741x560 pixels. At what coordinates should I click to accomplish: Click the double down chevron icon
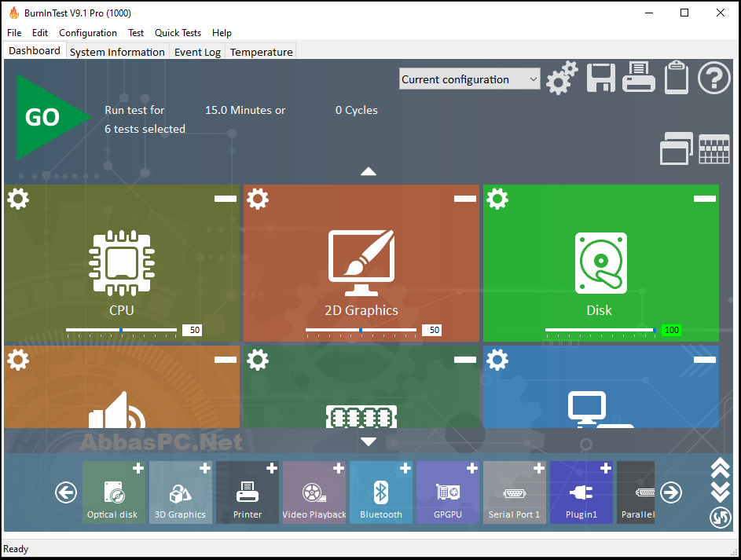[721, 491]
